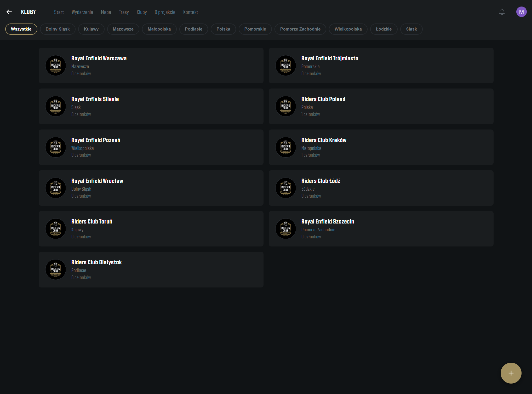Viewport: 532px width, 394px height.
Task: Open the Riders Club Poland title
Action: pyautogui.click(x=323, y=99)
